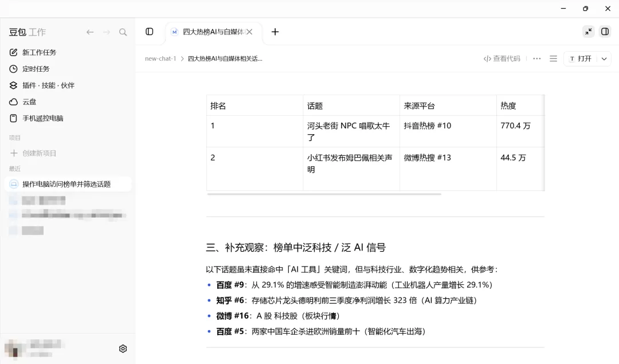Click the table's horizontal scrollbar
This screenshot has height=364, width=619.
(x=324, y=194)
